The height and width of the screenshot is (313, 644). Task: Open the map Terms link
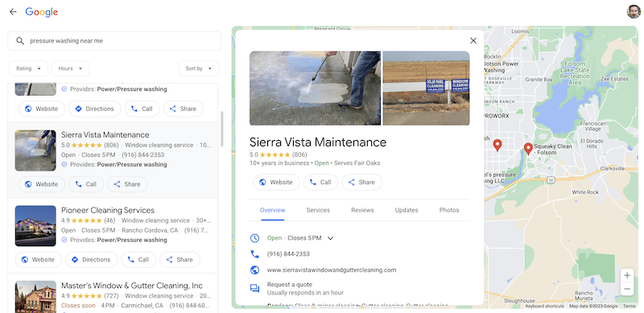(629, 306)
